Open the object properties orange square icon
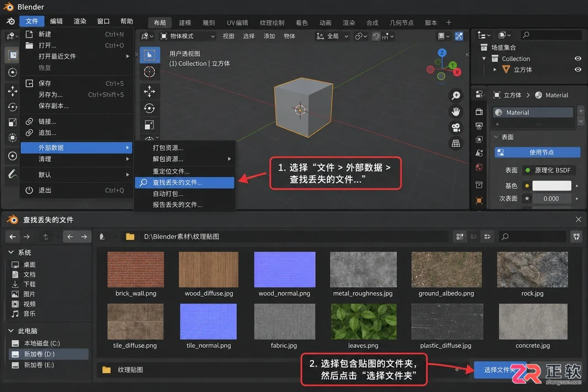 (x=479, y=200)
